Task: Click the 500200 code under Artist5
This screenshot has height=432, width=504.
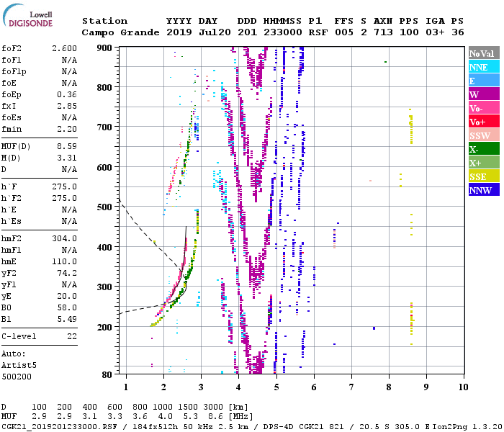Action: click(x=17, y=377)
